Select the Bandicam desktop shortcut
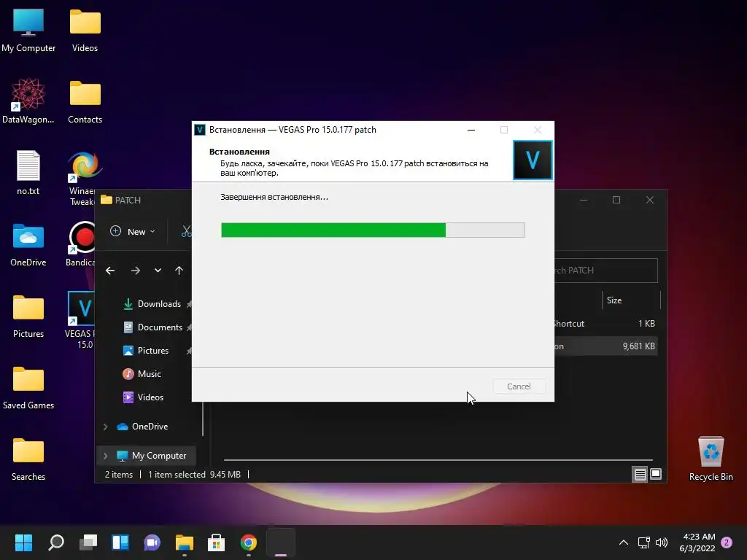Screen dimensions: 747x560 (81, 244)
